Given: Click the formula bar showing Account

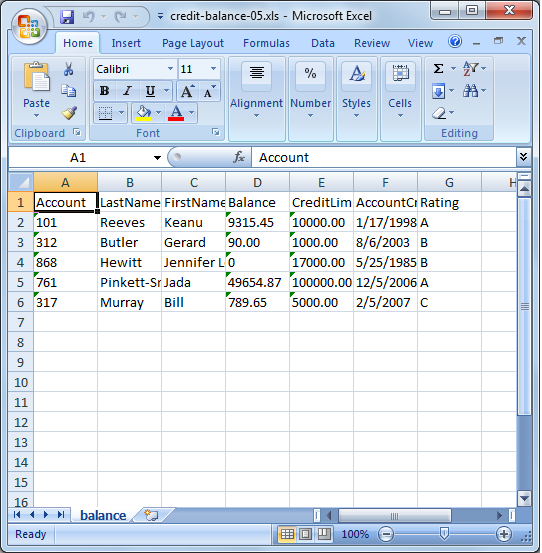Looking at the screenshot, I should [x=384, y=158].
